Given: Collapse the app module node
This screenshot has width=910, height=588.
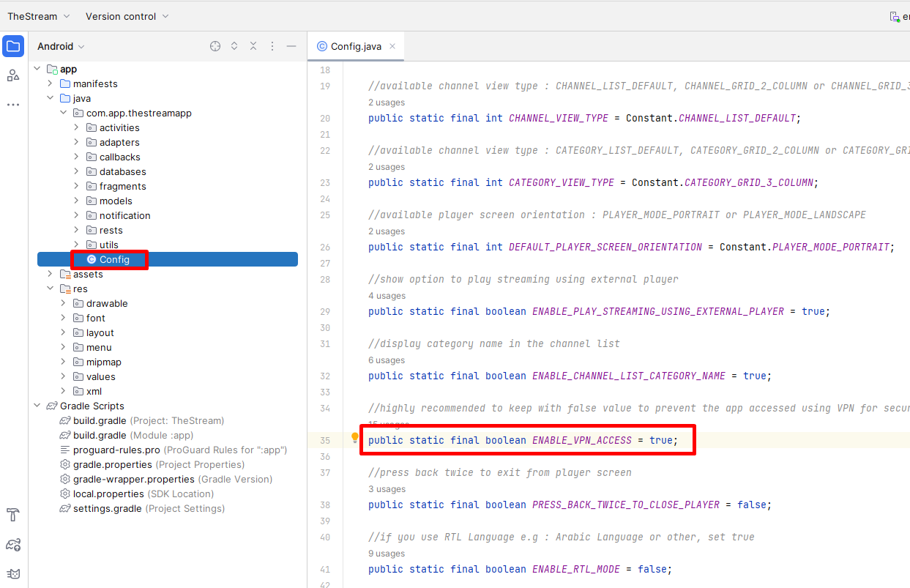Looking at the screenshot, I should [37, 69].
